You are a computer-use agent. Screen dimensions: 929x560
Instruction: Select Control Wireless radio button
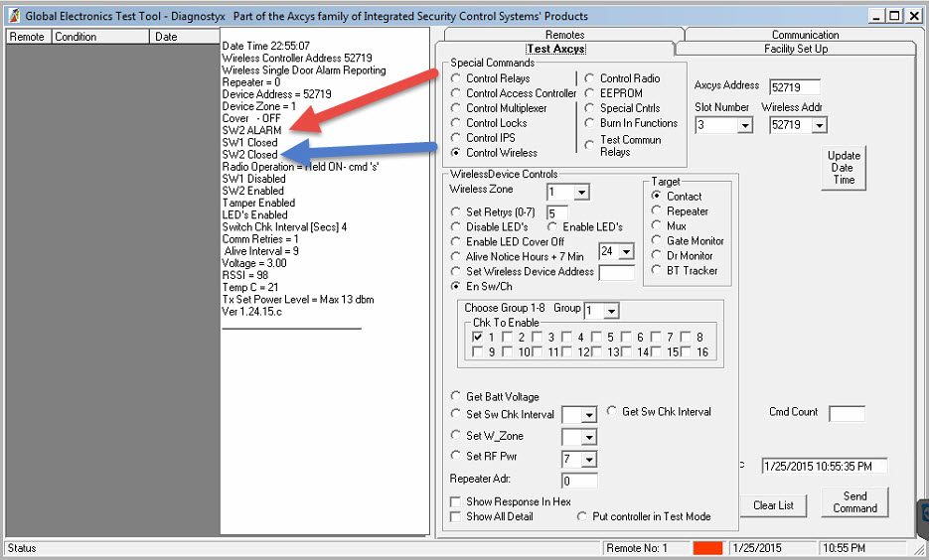pyautogui.click(x=456, y=152)
